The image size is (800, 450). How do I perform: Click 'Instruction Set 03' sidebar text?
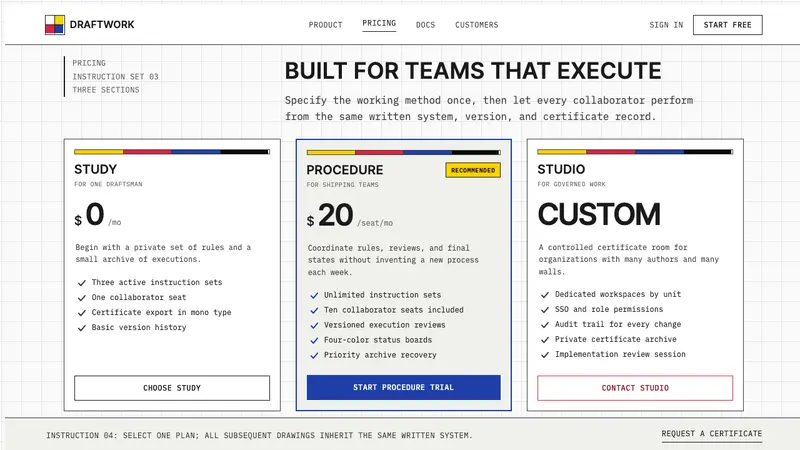pyautogui.click(x=115, y=77)
